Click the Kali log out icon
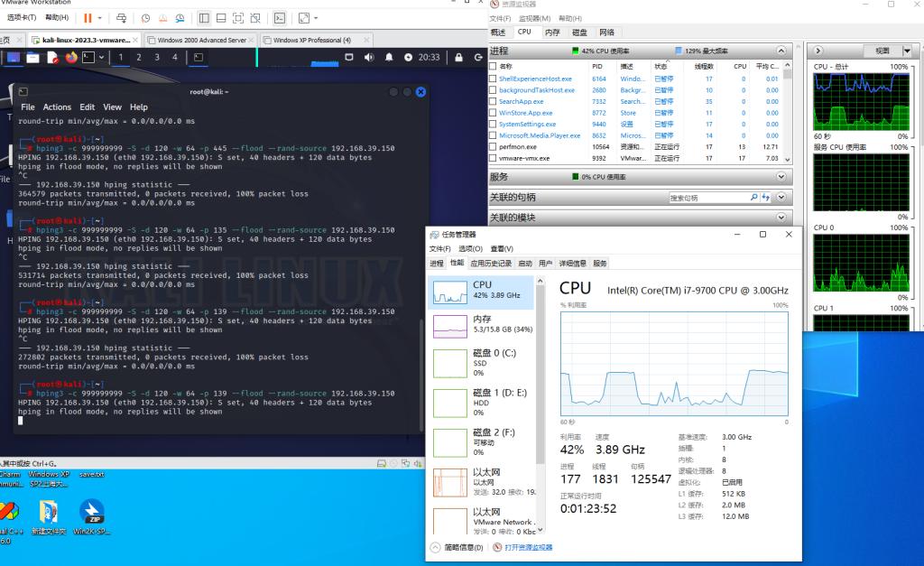The image size is (924, 566). (x=478, y=57)
